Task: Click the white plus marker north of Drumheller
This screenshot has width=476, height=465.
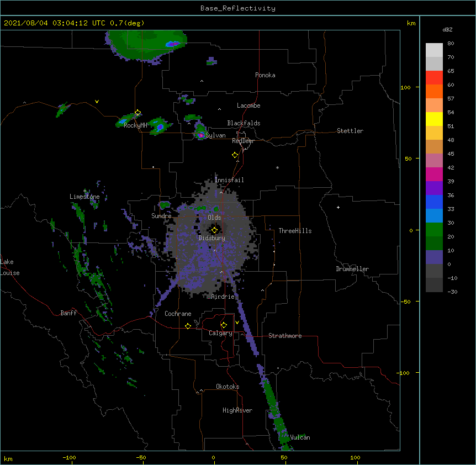Action: tap(338, 207)
